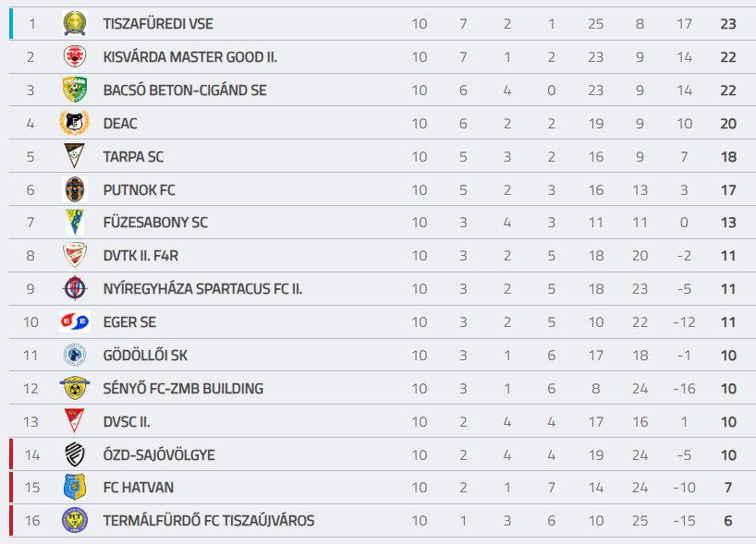
Task: Click the DVTK II. F4R crest
Action: (74, 256)
